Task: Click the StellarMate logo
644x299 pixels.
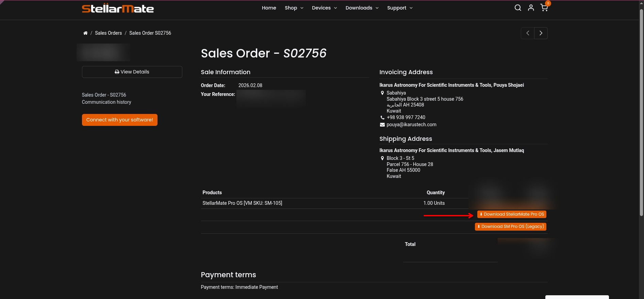Action: [118, 9]
